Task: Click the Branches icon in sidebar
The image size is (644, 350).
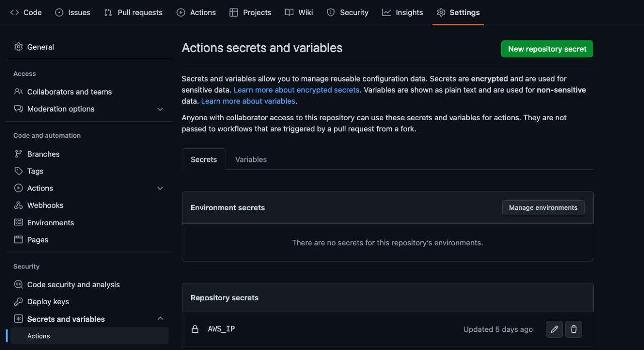Action: [x=19, y=154]
